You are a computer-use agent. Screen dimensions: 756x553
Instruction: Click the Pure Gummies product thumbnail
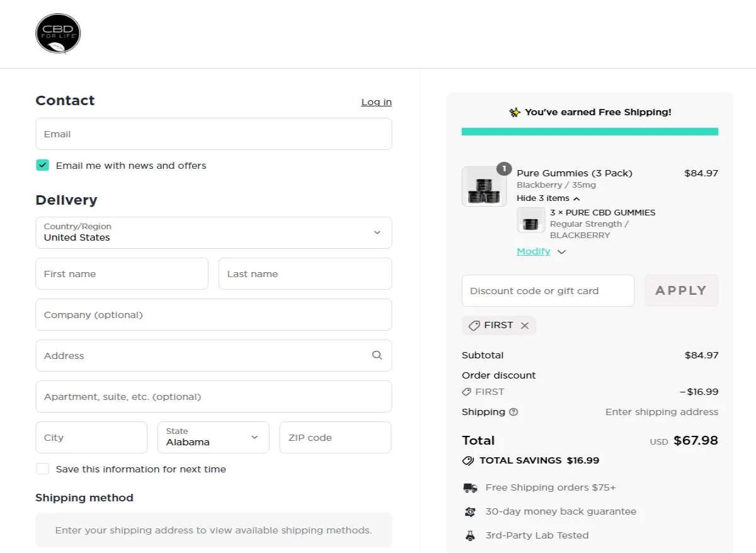point(484,186)
